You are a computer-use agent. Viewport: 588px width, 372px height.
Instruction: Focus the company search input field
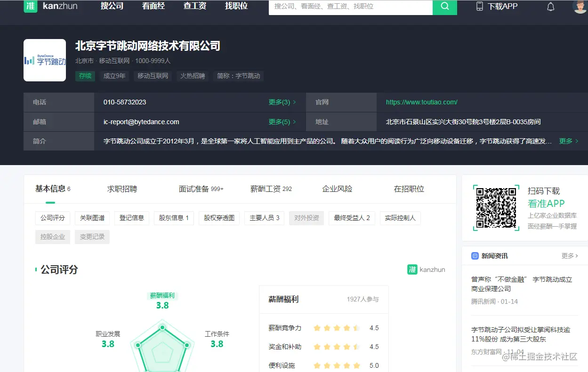[351, 7]
